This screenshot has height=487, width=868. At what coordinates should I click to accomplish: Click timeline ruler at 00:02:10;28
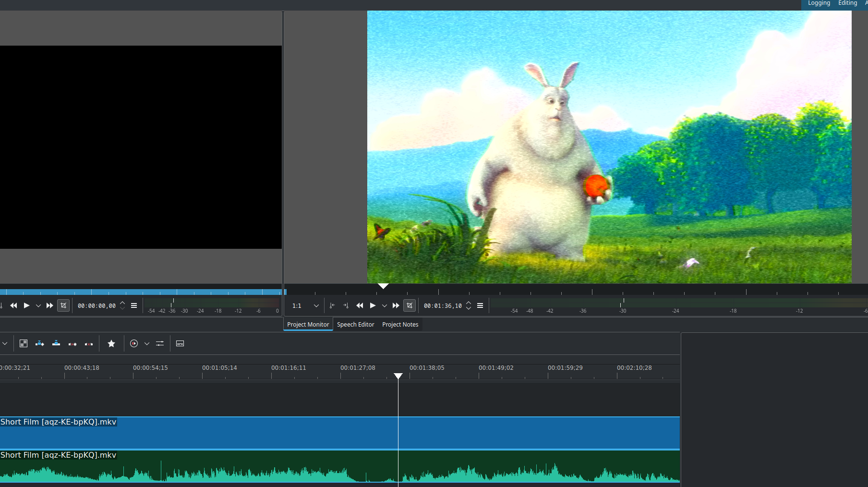click(x=634, y=368)
